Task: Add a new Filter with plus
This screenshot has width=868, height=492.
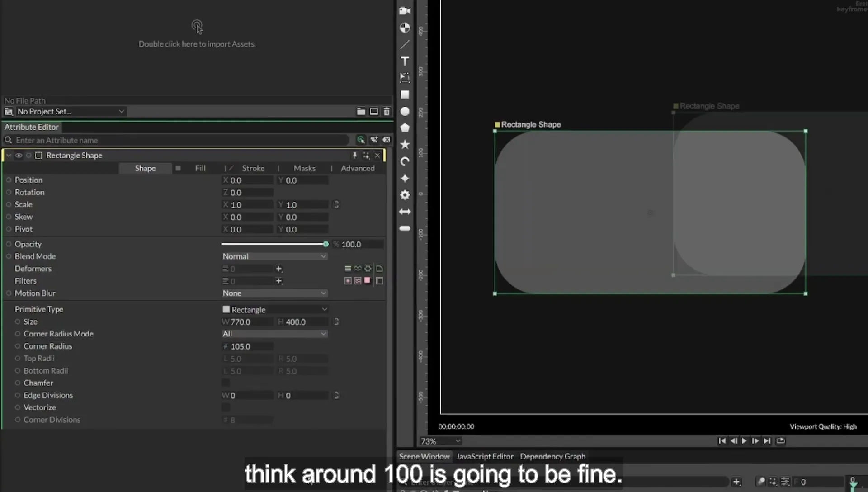Action: pyautogui.click(x=279, y=281)
